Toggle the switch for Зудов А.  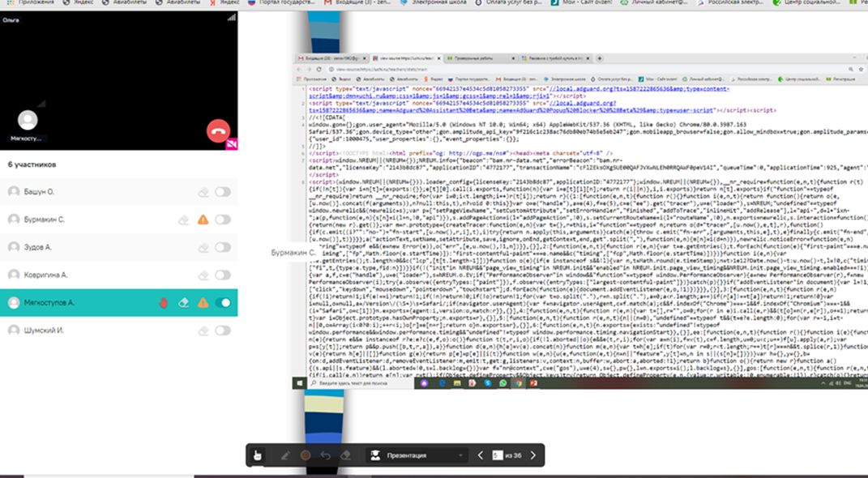point(223,247)
